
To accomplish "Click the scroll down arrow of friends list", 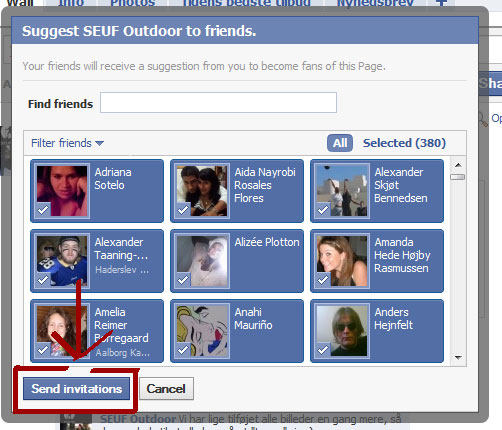I will click(458, 357).
